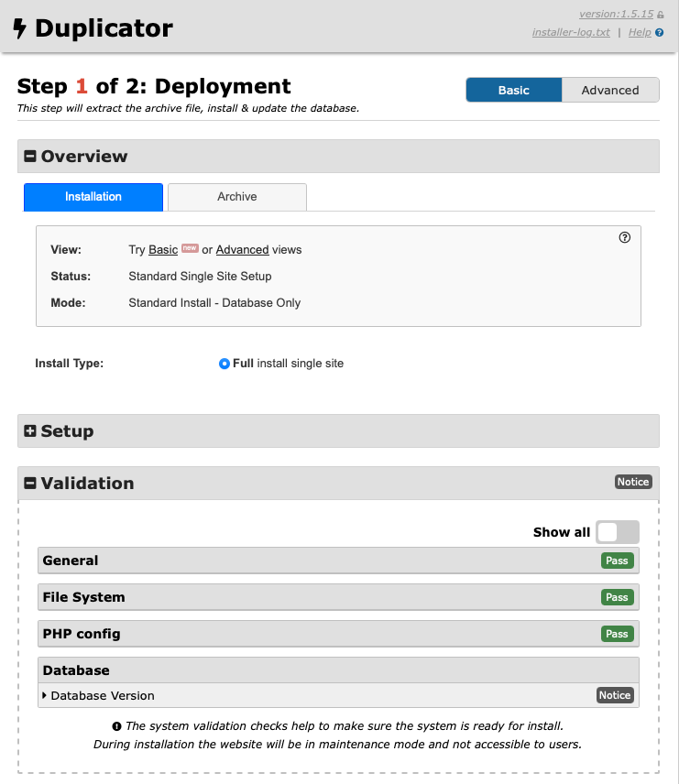Click the Duplicator lightning bolt logo
The width and height of the screenshot is (679, 784).
pyautogui.click(x=20, y=29)
